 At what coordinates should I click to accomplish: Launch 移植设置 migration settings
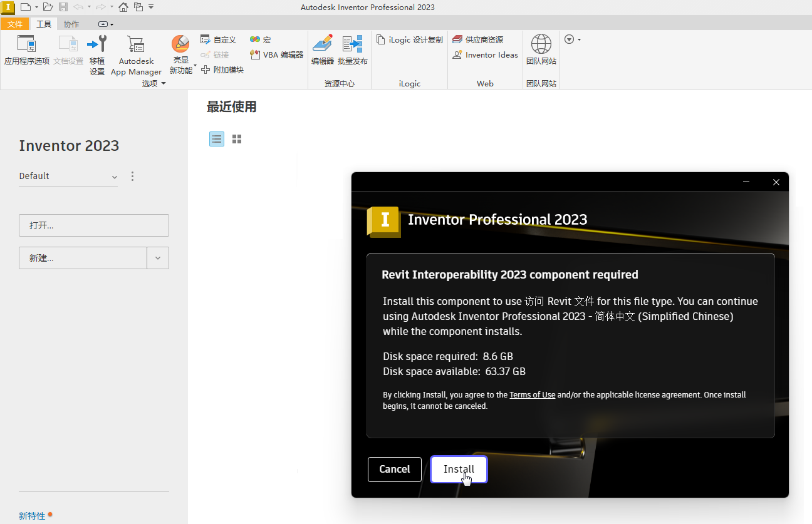(97, 55)
